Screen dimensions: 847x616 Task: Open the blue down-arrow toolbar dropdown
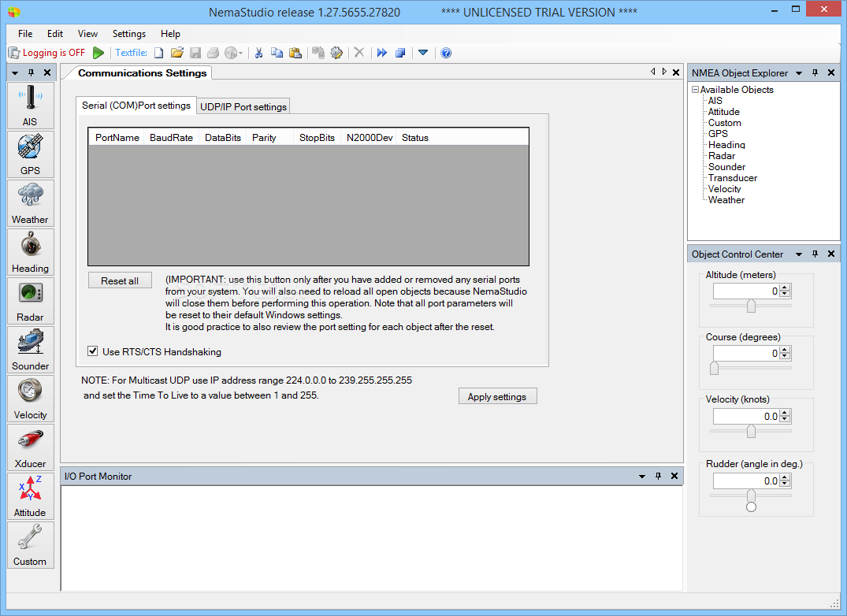coord(423,53)
